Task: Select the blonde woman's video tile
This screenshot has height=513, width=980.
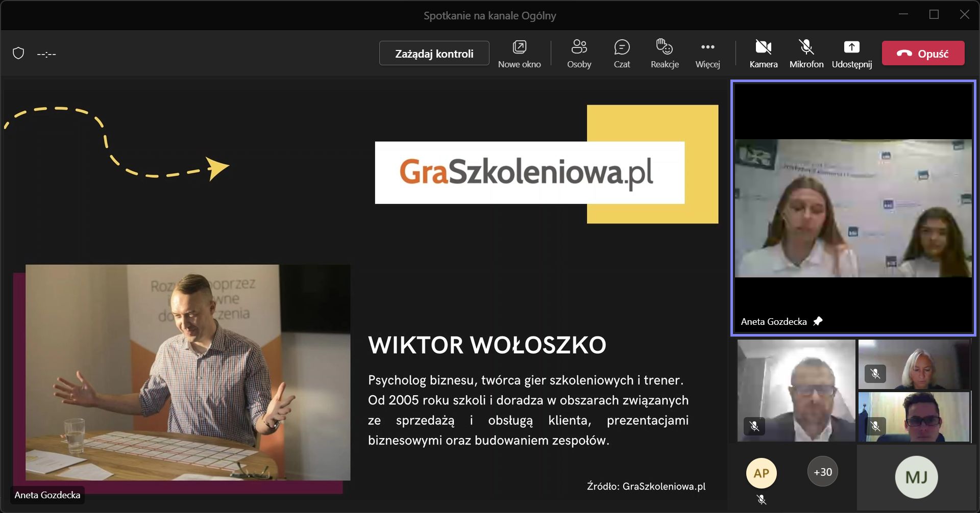Action: tap(914, 365)
